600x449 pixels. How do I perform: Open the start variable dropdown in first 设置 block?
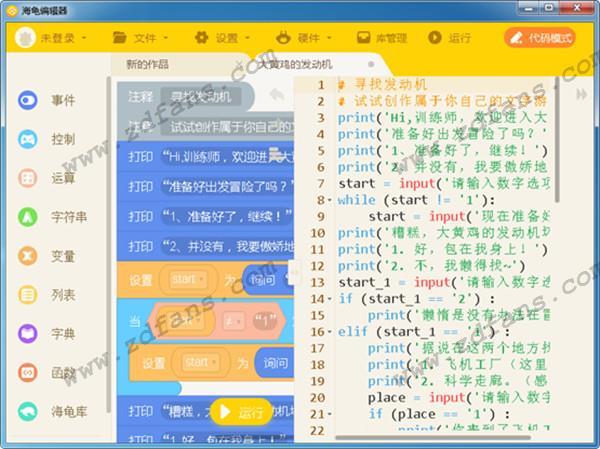pyautogui.click(x=187, y=279)
